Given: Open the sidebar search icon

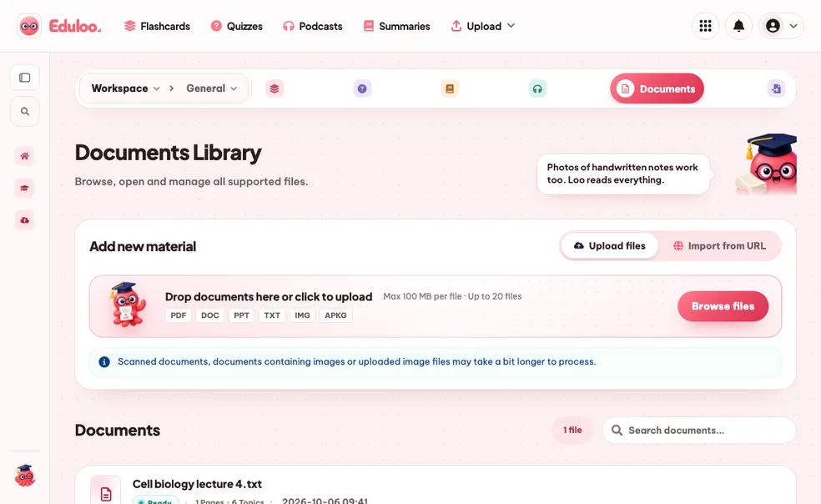Looking at the screenshot, I should (x=24, y=111).
